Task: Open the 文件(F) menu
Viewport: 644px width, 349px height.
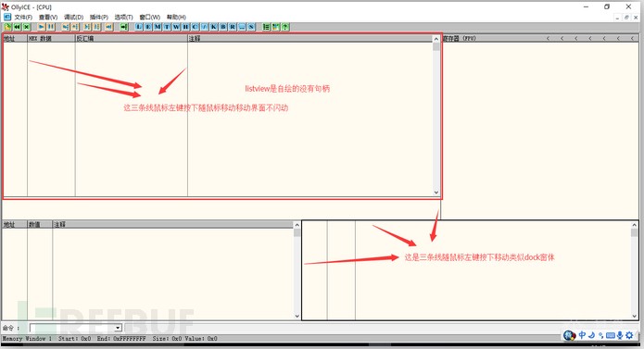Action: point(23,17)
